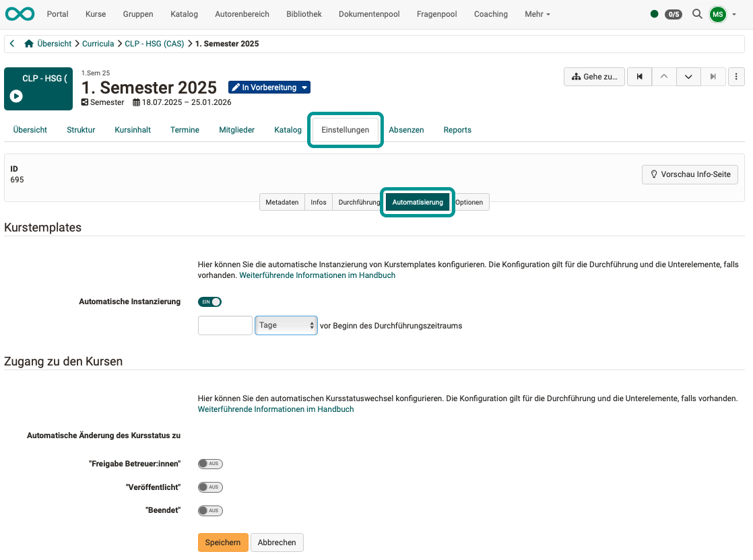This screenshot has height=560, width=753.
Task: Enable the Beendet status toggle
Action: pos(209,510)
